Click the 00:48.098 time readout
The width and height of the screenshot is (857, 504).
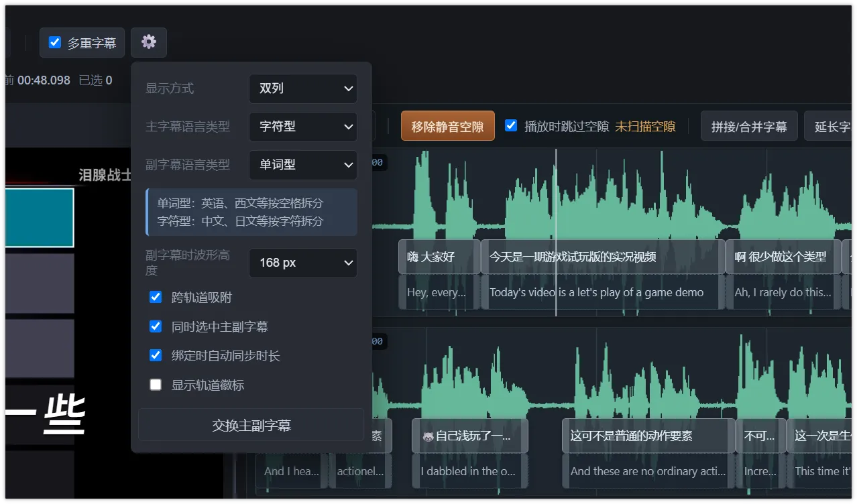(44, 80)
